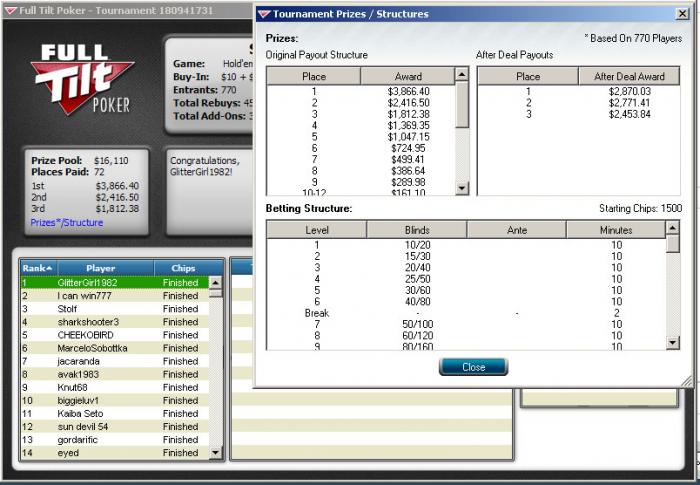Screen dimensions: 700x485
Task: Click the Award column header
Action: pos(408,76)
